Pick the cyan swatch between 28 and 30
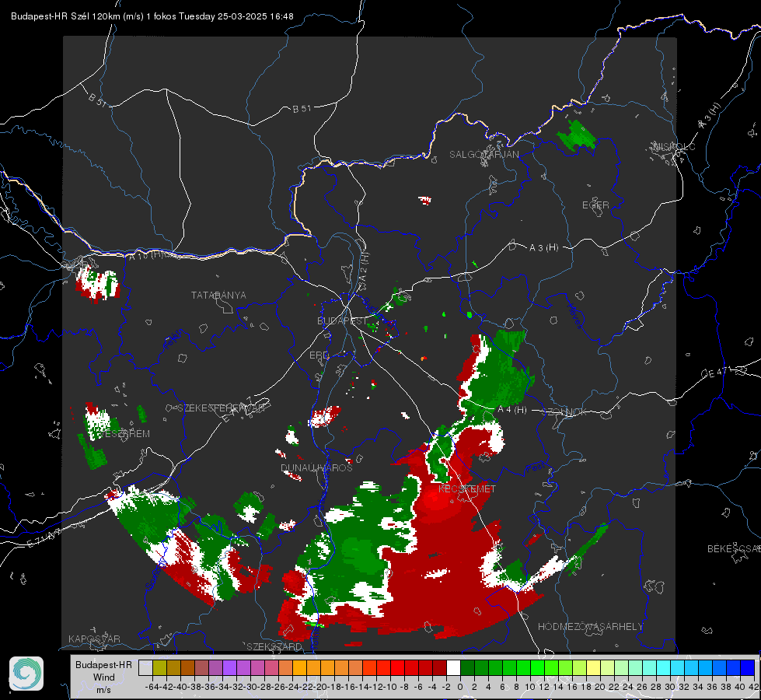 664,668
